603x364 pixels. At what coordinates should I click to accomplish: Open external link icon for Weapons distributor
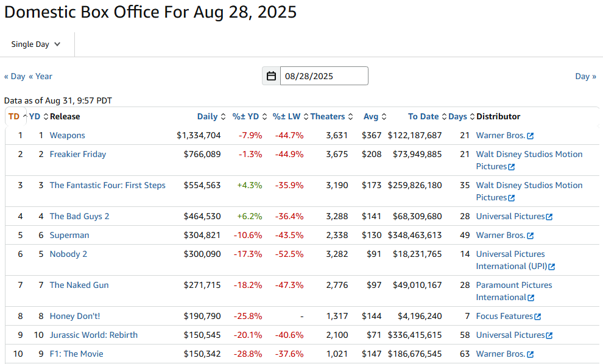click(x=531, y=136)
